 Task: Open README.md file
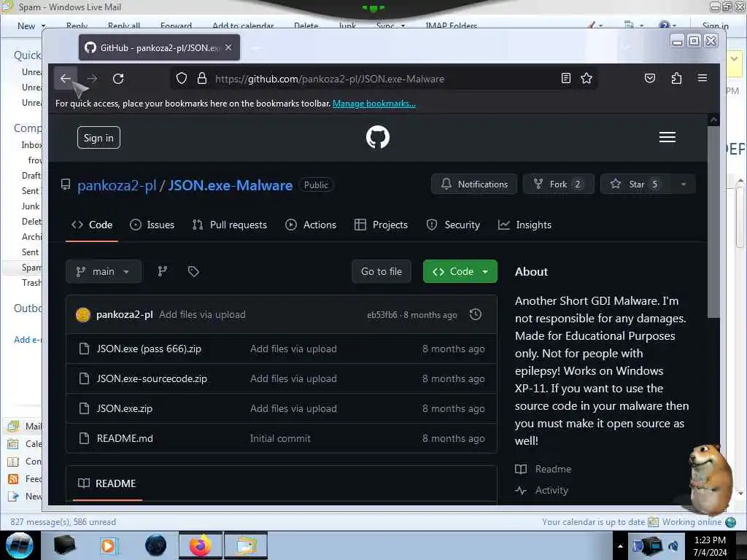(x=125, y=438)
